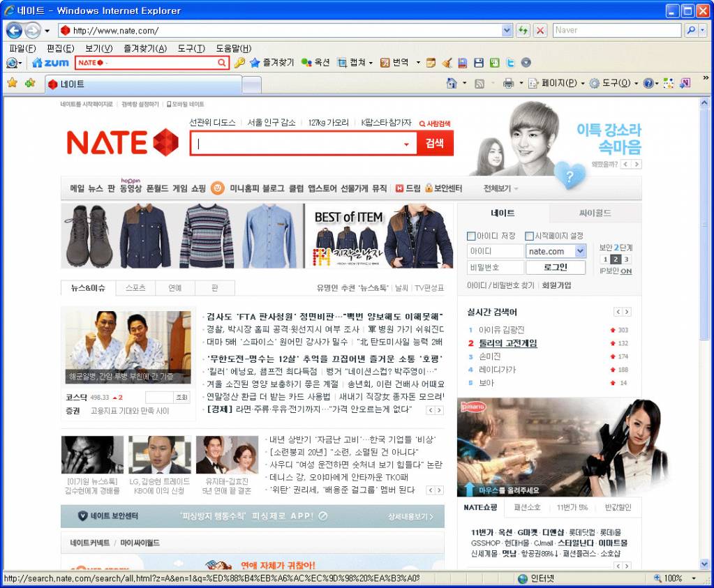The width and height of the screenshot is (714, 588).
Task: Open the 페이지(P) dropdown menu
Action: (x=556, y=83)
